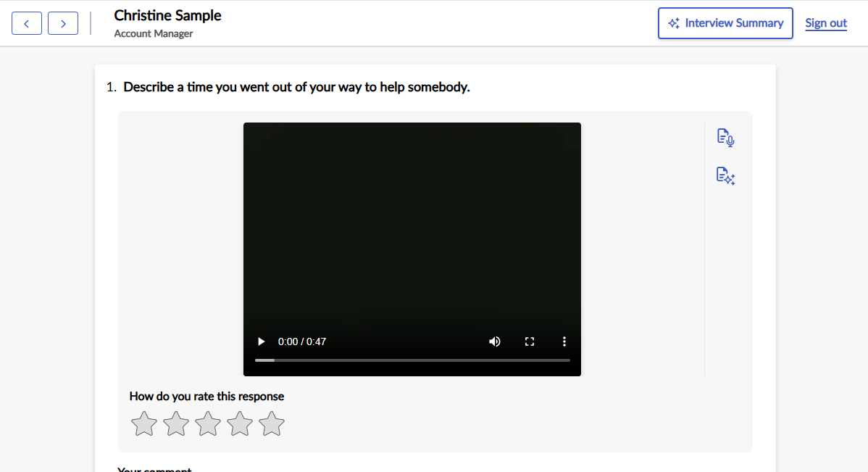Rate the response one star
Screen dimensions: 868x472
[144, 424]
